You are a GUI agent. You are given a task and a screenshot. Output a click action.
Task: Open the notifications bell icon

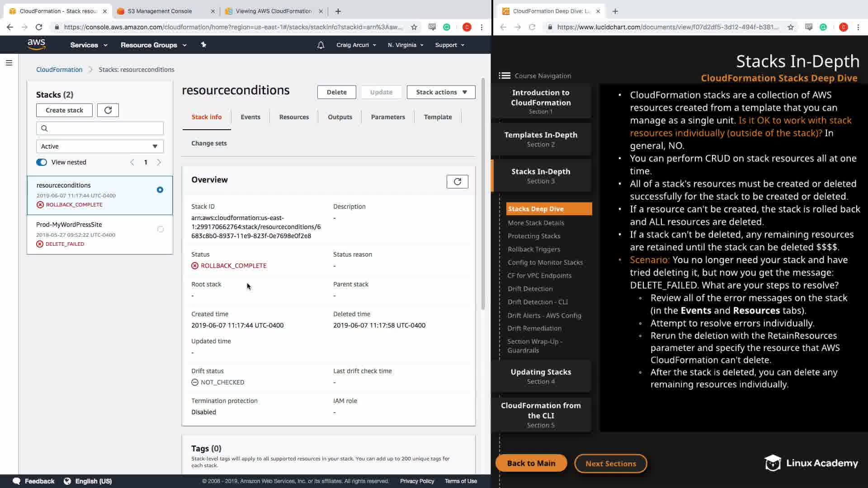(x=321, y=45)
